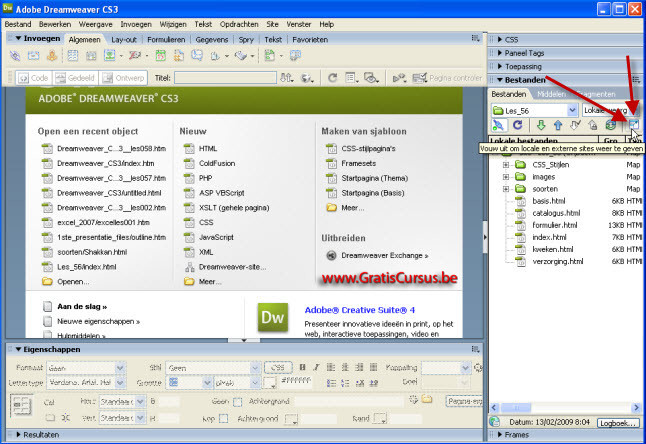Switch to the Lay-out insert tab
Screen dimensions: 646x444
(124, 40)
